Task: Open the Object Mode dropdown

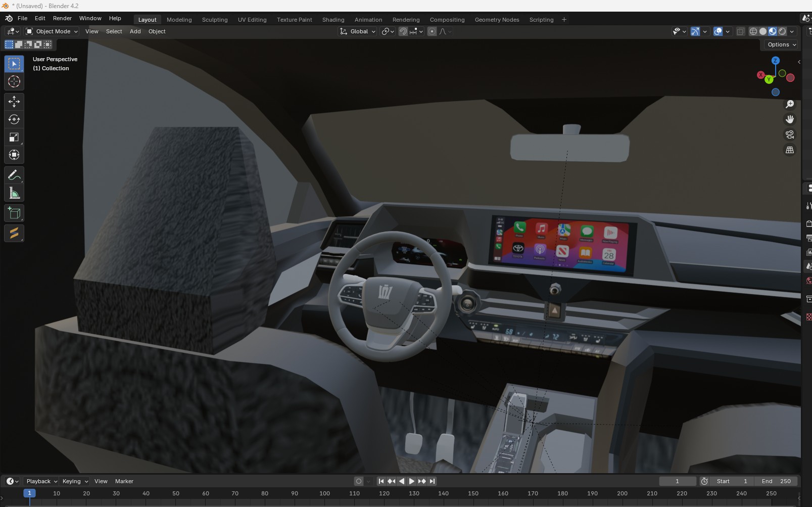Action: click(x=52, y=31)
